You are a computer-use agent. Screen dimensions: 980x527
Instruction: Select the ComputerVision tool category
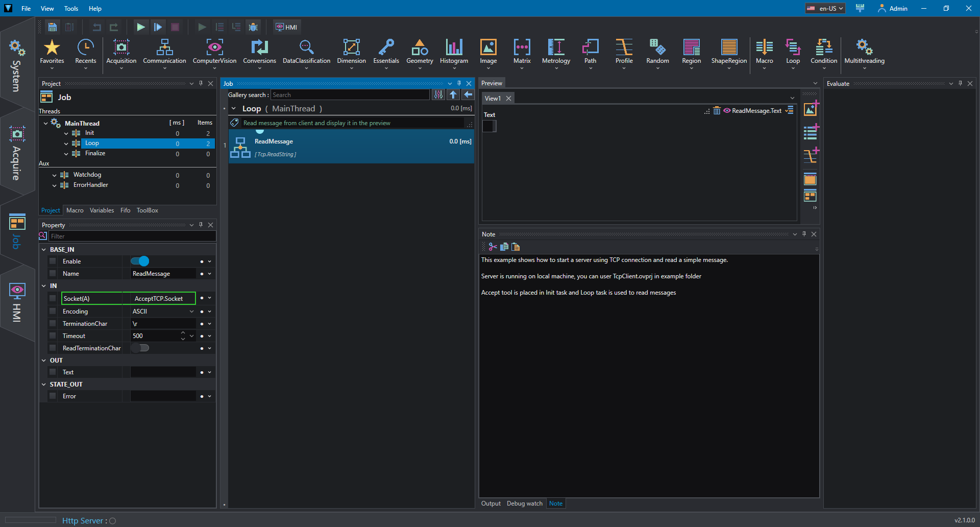(x=214, y=52)
